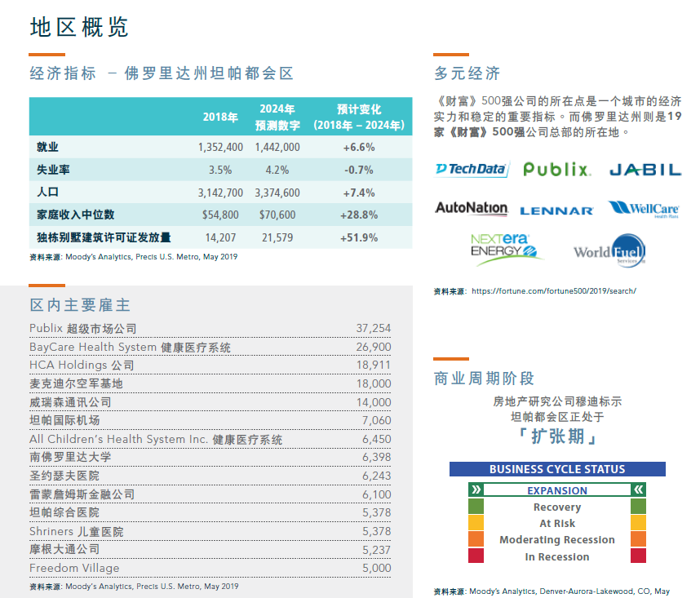Click the AutoNation logo
Viewport: 700px width, 598px height.
(472, 208)
